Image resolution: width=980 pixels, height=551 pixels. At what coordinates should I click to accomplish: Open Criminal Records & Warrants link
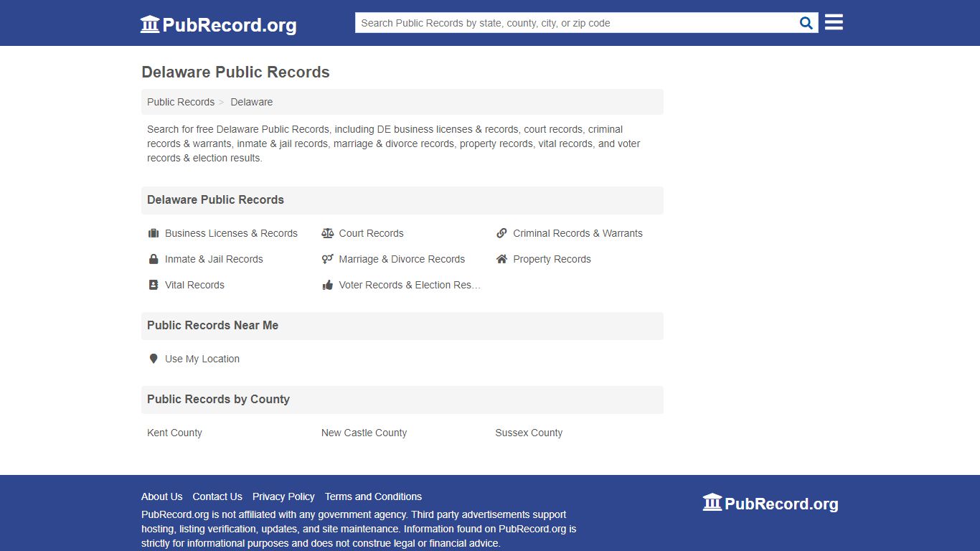pyautogui.click(x=578, y=233)
